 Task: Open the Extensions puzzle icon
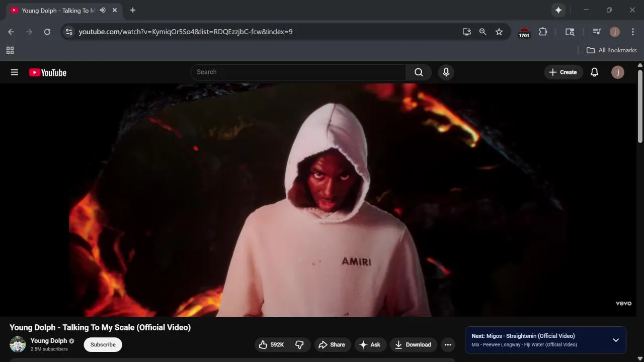pos(543,32)
